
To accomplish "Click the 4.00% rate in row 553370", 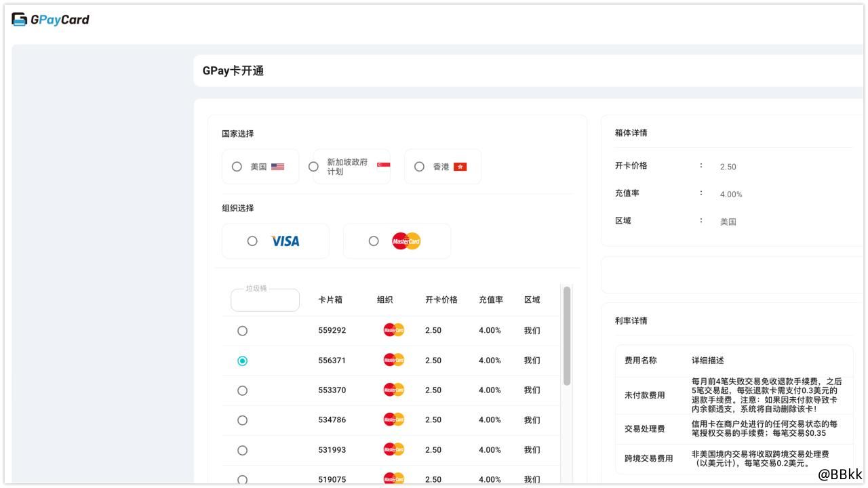I will click(x=490, y=390).
